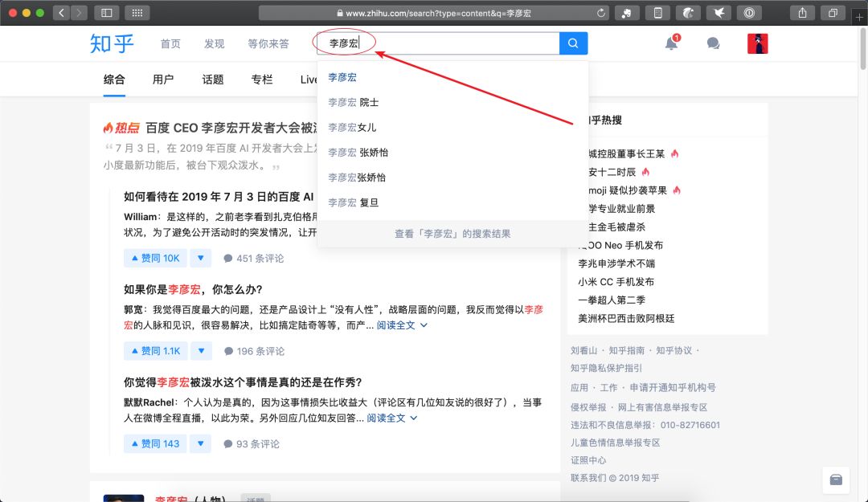Viewport: 868px width, 502px height.
Task: Open hot search 美洲杯巴西击败阿根廷
Action: pos(626,318)
